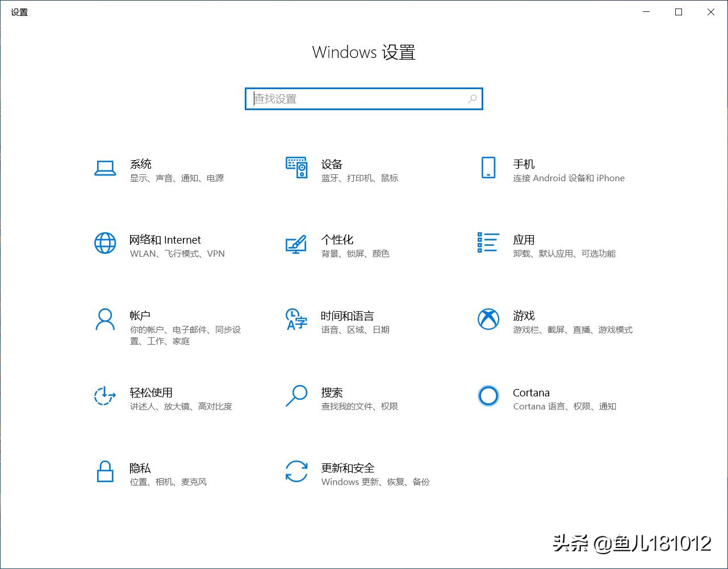Click the text WLAN、飞行模式、VPN
This screenshot has height=569, width=728.
pyautogui.click(x=177, y=254)
